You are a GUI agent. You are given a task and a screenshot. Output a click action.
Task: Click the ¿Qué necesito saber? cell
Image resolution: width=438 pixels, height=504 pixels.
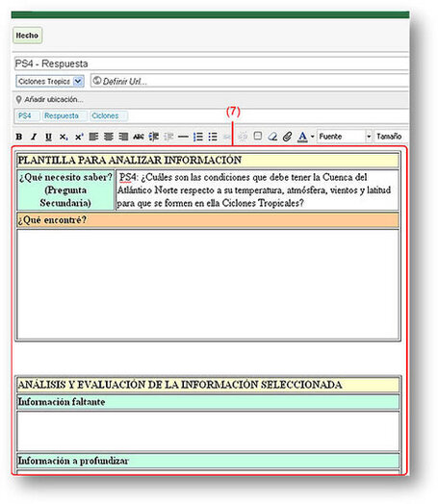click(65, 190)
